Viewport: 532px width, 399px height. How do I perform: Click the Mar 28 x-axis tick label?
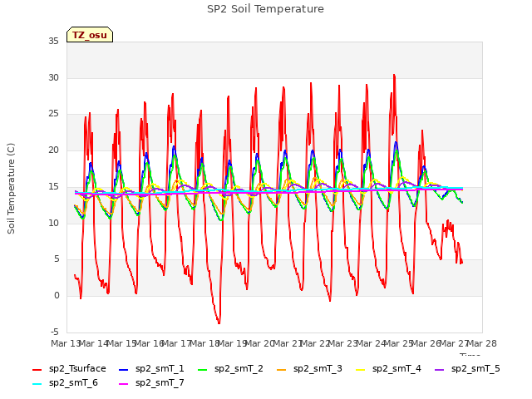click(482, 343)
